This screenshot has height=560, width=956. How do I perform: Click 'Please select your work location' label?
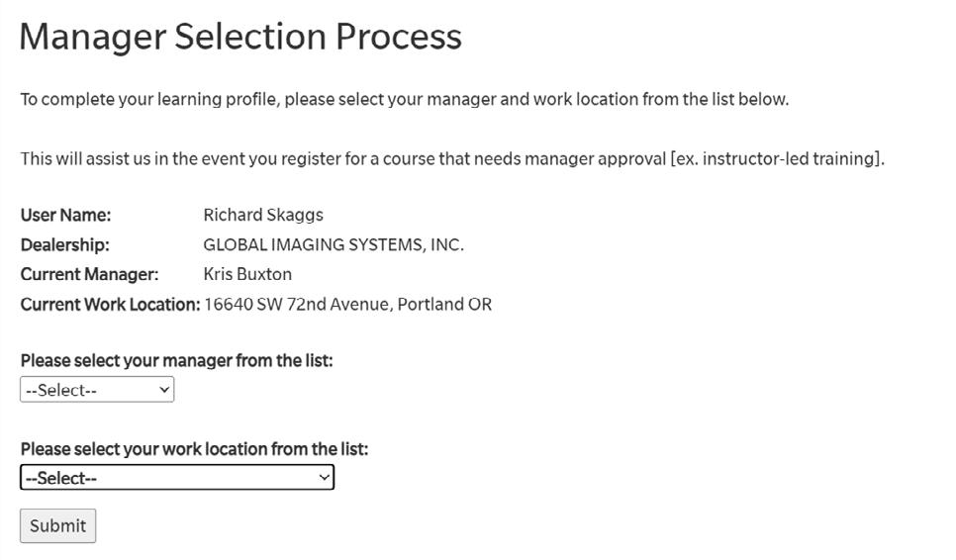point(194,448)
